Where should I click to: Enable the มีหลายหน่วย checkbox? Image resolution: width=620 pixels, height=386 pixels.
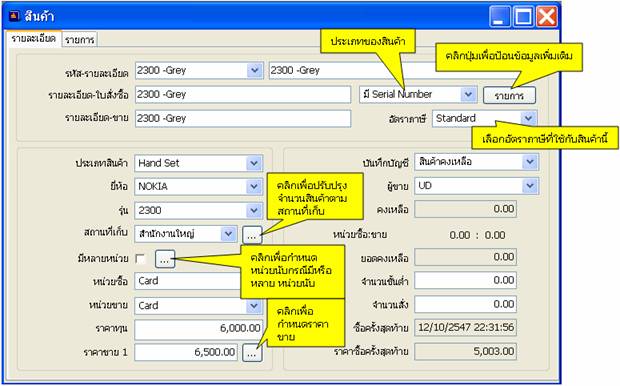140,259
